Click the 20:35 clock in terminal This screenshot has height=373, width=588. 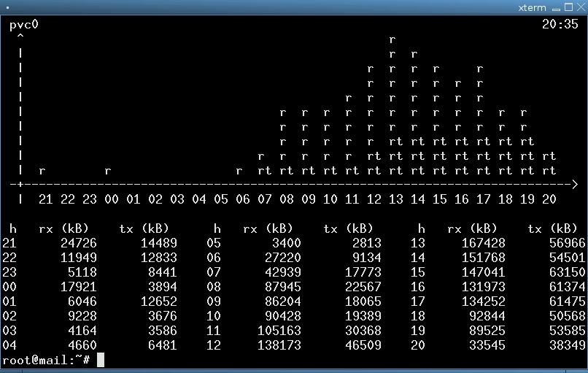tap(560, 24)
